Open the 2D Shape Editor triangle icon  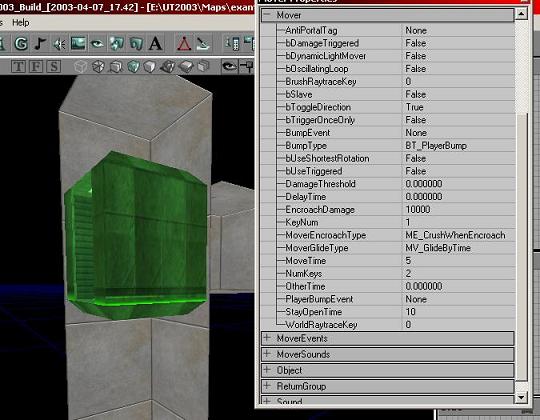click(x=184, y=44)
